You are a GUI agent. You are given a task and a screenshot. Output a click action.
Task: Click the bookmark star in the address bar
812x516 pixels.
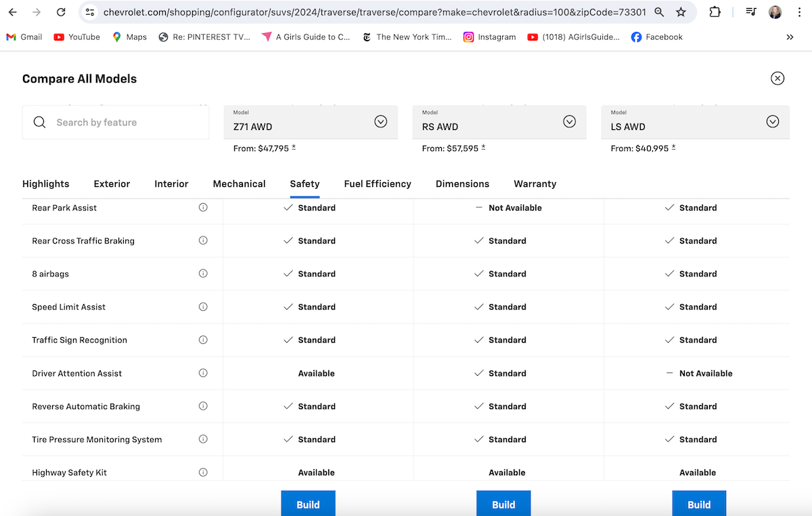681,12
